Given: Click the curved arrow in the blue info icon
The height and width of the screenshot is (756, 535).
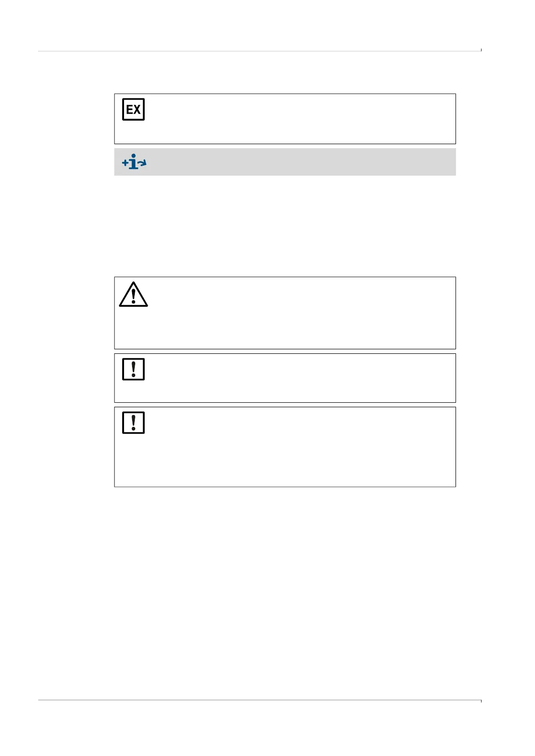Looking at the screenshot, I should [x=142, y=163].
